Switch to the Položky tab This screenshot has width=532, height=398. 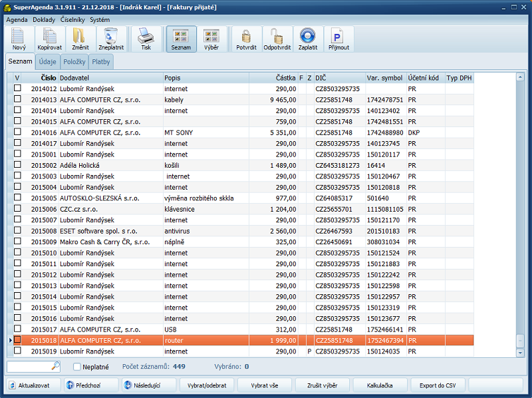74,62
